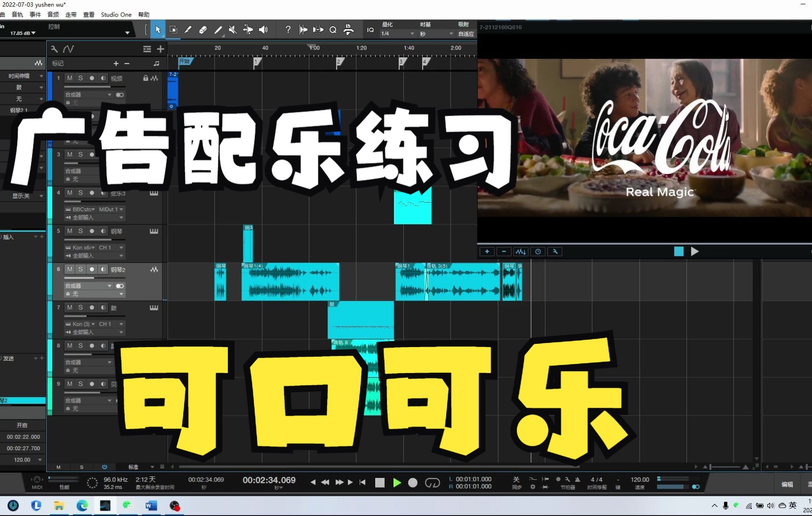Open the 秒 timebase dropdown
Viewport: 812px width, 516px height.
pyautogui.click(x=436, y=34)
